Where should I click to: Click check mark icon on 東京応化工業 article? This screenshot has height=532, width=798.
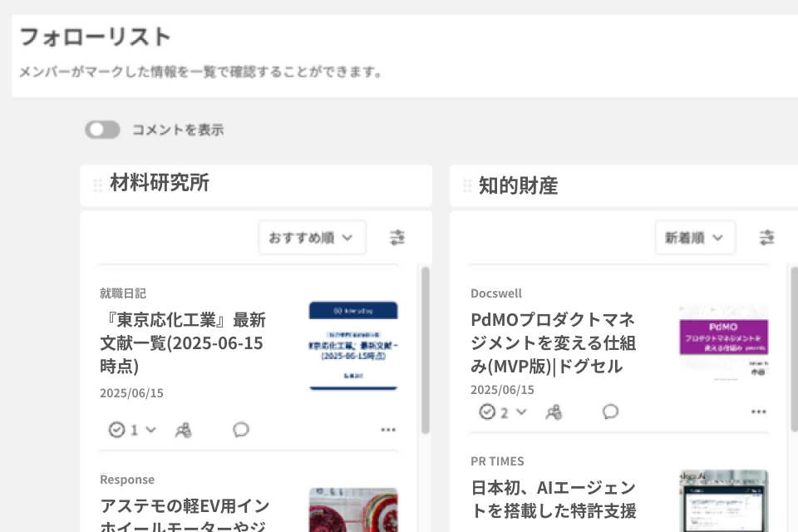point(117,430)
